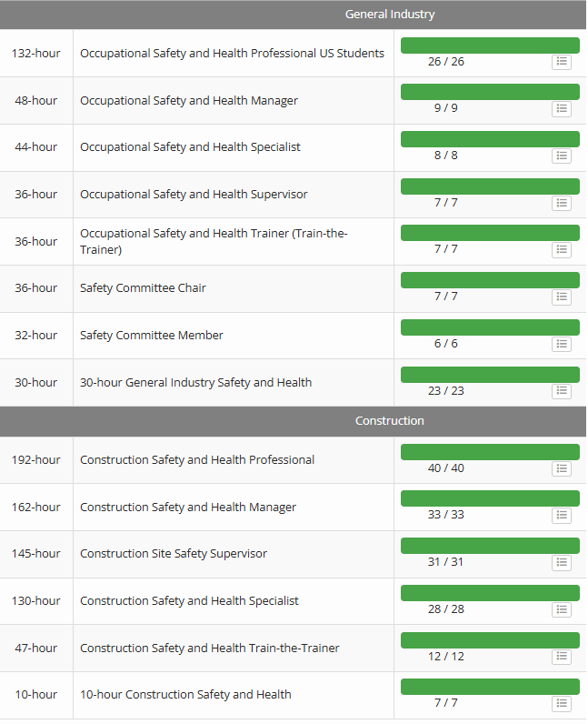This screenshot has width=588, height=724.
Task: Expand list for Occupational Safety and Health Supervisor
Action: [x=562, y=203]
